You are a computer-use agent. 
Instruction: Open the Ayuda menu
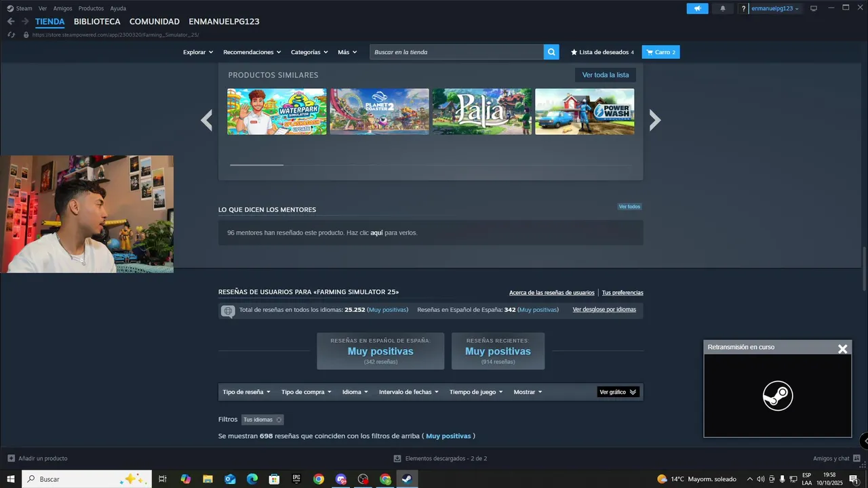tap(118, 8)
